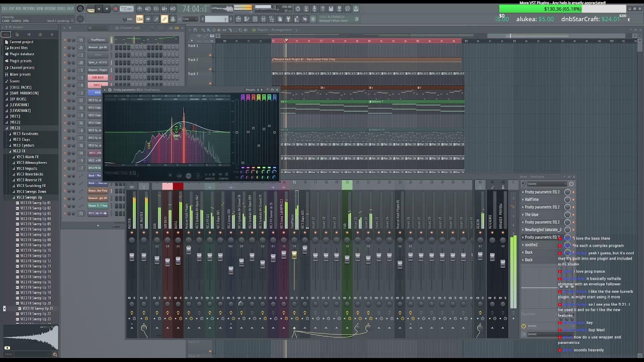The image size is (644, 362).
Task: Toggle Newfangled Saturate_2 slot enable knob
Action: tap(568, 230)
